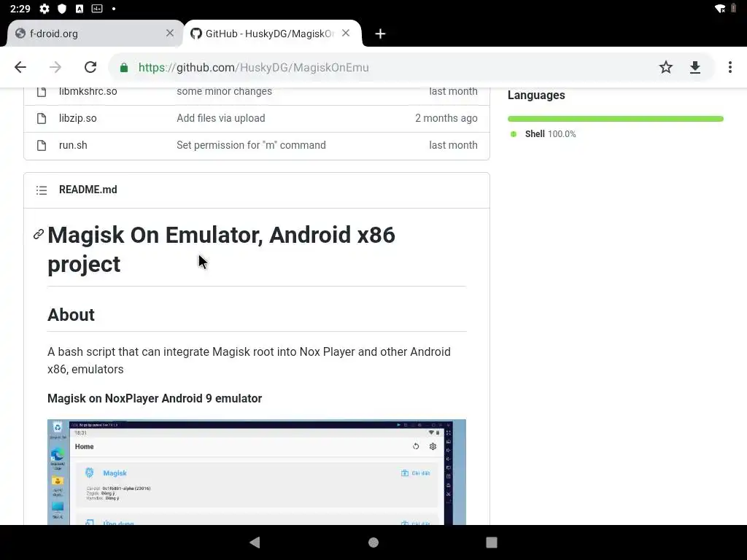This screenshot has height=560, width=747.
Task: Click the Shell 100.0% language entry
Action: (x=550, y=134)
